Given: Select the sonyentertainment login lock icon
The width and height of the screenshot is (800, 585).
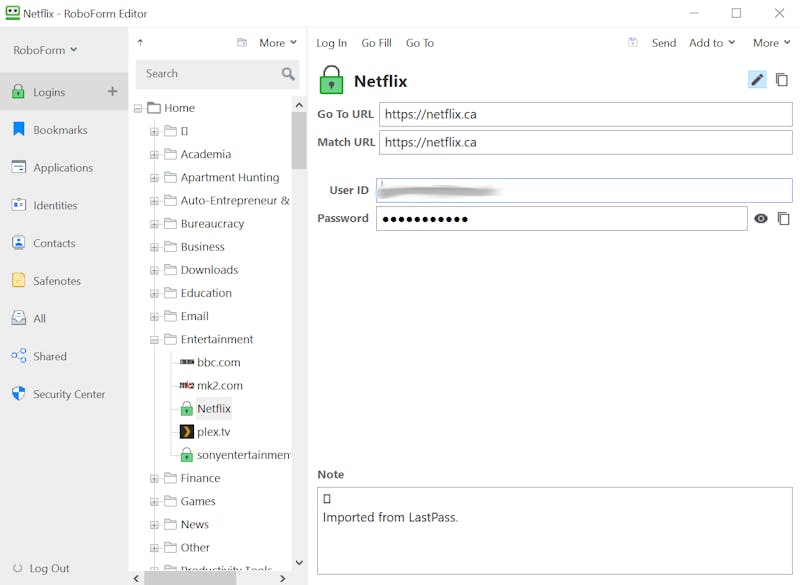Looking at the screenshot, I should 187,454.
